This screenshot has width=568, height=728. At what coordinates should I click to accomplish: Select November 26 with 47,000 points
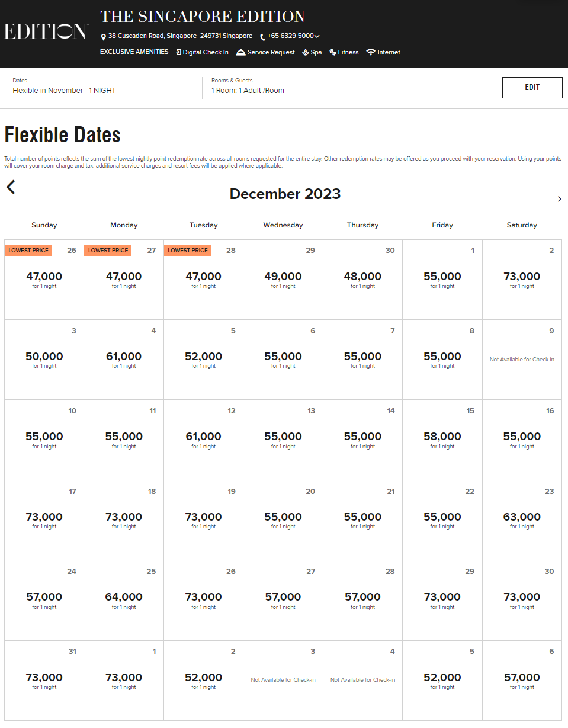click(44, 279)
